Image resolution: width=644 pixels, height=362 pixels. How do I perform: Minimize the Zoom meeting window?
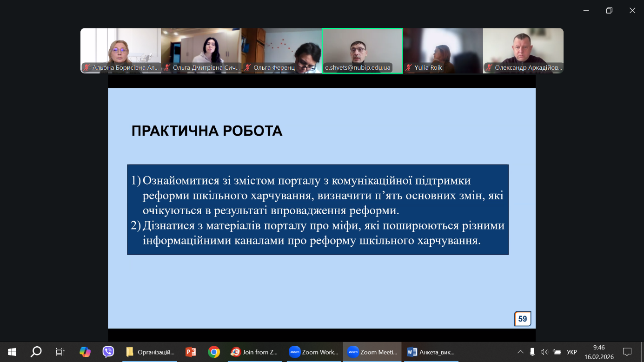pos(586,10)
